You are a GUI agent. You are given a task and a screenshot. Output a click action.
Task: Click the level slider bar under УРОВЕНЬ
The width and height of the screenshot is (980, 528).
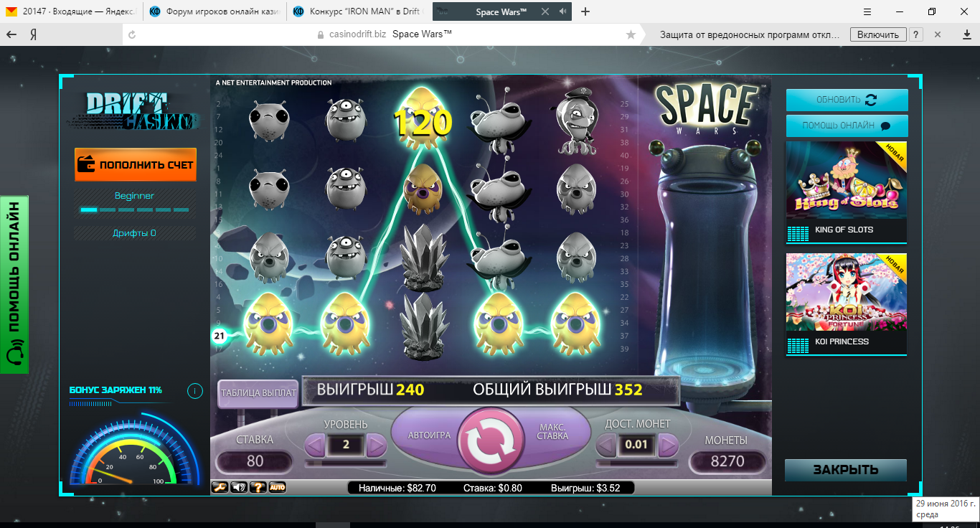[345, 463]
